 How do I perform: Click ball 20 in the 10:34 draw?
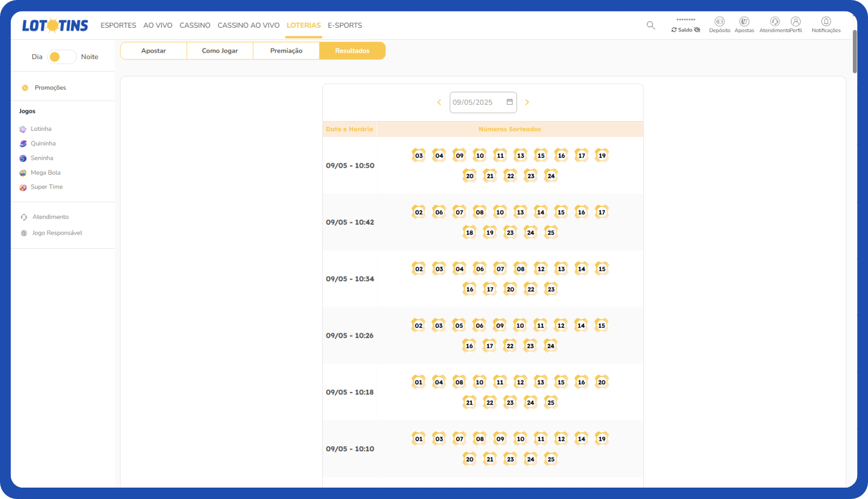[x=510, y=289]
